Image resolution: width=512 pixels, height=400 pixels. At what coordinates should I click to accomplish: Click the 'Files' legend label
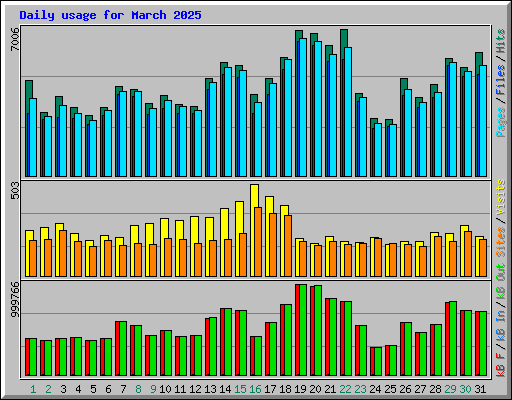(501, 80)
